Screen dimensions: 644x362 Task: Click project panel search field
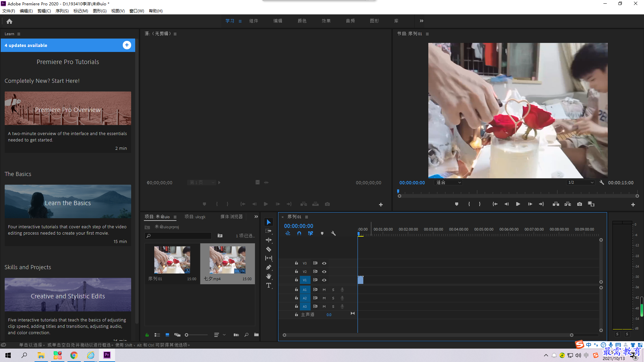178,236
